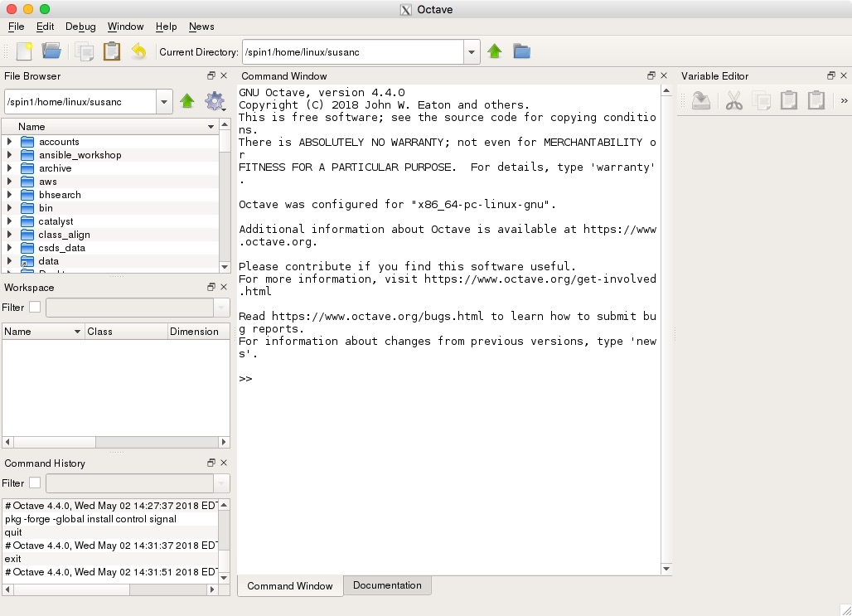This screenshot has height=616, width=852.
Task: Open the News menu
Action: click(x=201, y=27)
